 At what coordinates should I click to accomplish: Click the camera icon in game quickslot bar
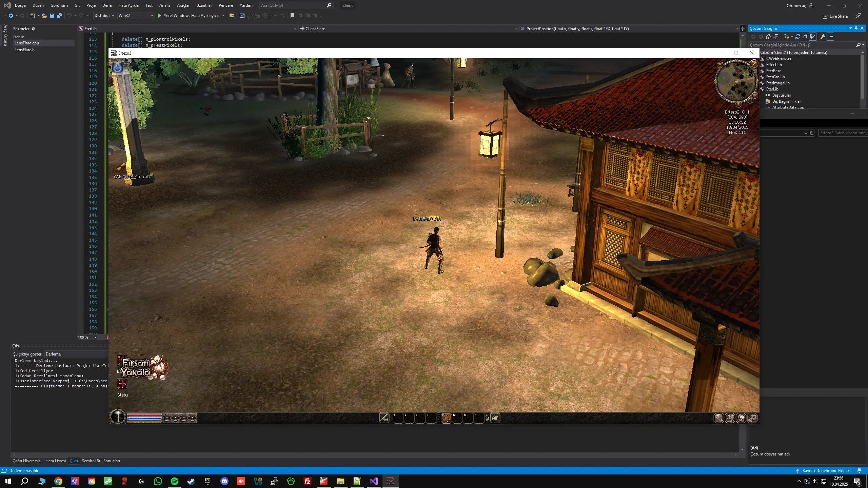pyautogui.click(x=495, y=418)
